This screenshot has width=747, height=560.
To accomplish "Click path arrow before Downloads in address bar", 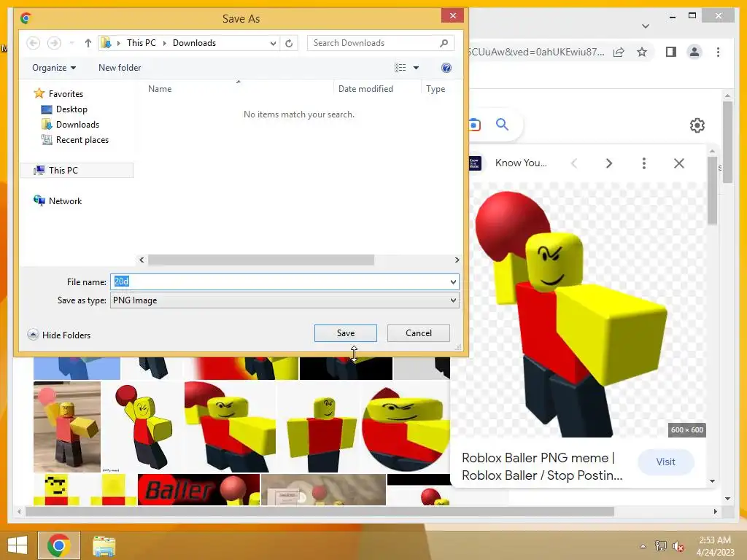I will pyautogui.click(x=164, y=43).
